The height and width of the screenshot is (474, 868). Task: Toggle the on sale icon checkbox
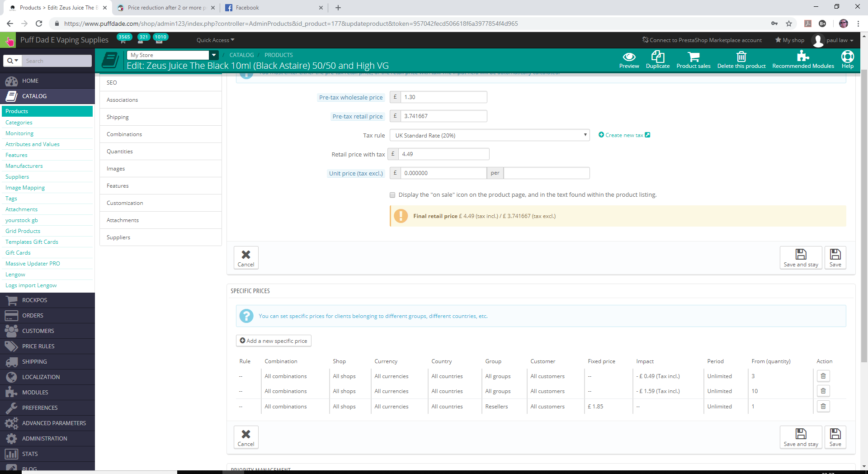(392, 195)
